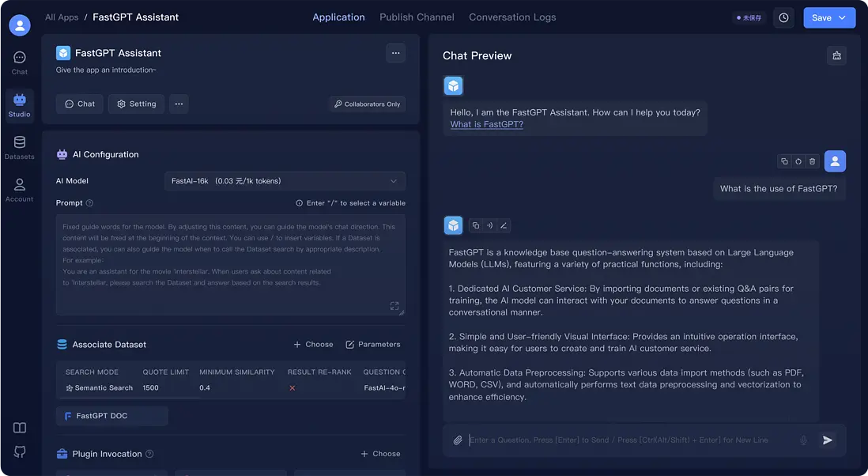Click the MINIMUM SIMILARITY column header
Viewport: 868px width, 476px height.
coord(237,372)
